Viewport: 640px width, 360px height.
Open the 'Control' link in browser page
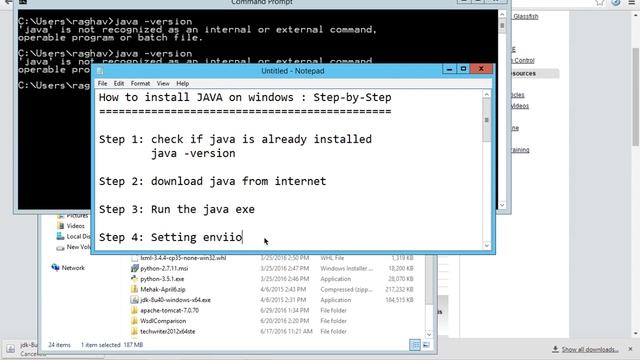(523, 60)
